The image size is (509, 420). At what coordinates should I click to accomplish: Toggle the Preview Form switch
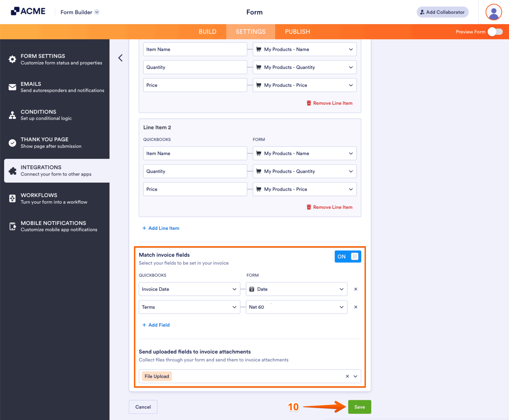(495, 31)
